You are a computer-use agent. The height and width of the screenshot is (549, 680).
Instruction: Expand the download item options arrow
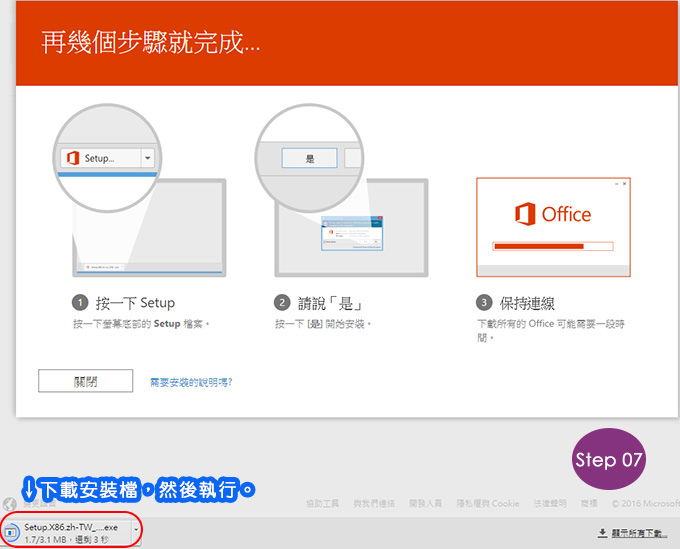pos(136,530)
